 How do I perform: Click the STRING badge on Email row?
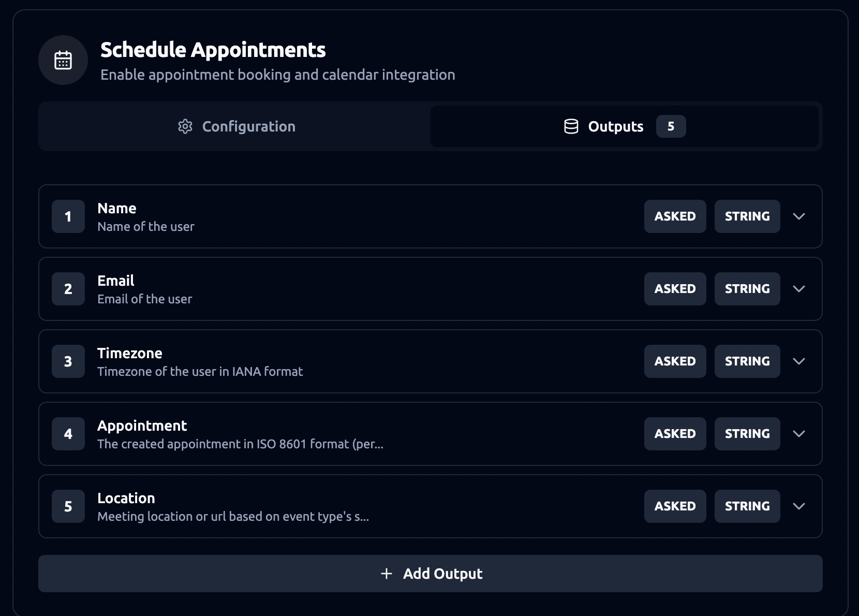point(747,289)
